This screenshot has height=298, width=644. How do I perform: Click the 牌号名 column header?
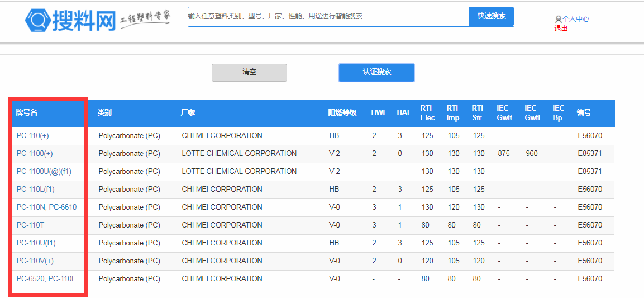click(x=26, y=113)
